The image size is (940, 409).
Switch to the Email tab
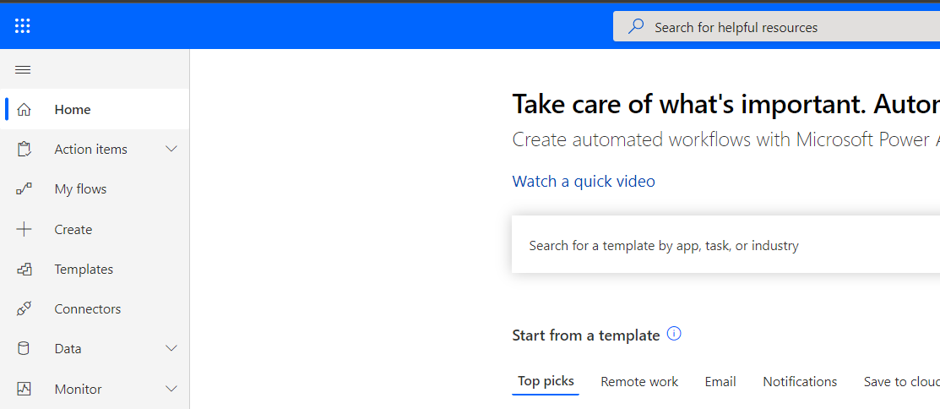[720, 382]
